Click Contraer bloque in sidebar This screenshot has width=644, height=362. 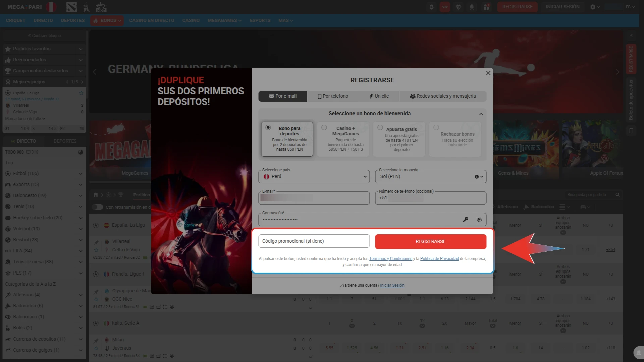pyautogui.click(x=44, y=36)
